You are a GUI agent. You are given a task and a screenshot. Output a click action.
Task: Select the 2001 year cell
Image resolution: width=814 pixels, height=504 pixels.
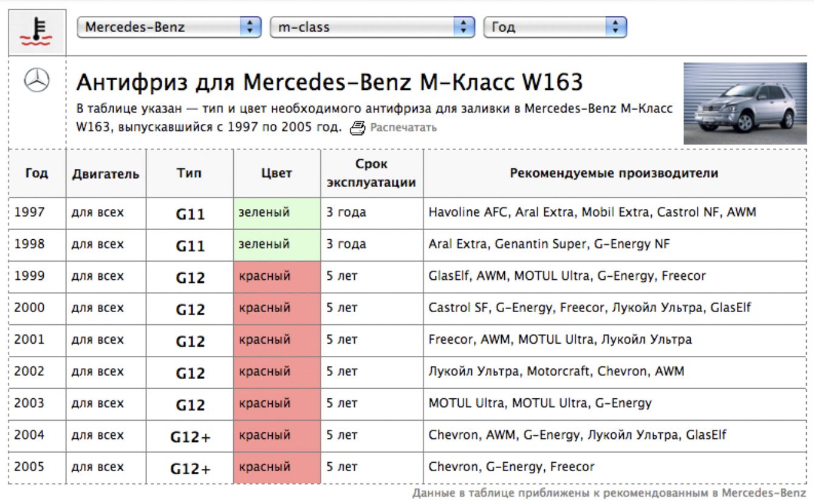[x=37, y=340]
